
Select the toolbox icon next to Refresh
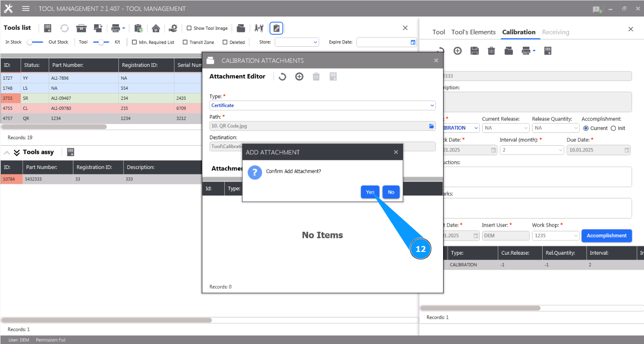pyautogui.click(x=81, y=28)
